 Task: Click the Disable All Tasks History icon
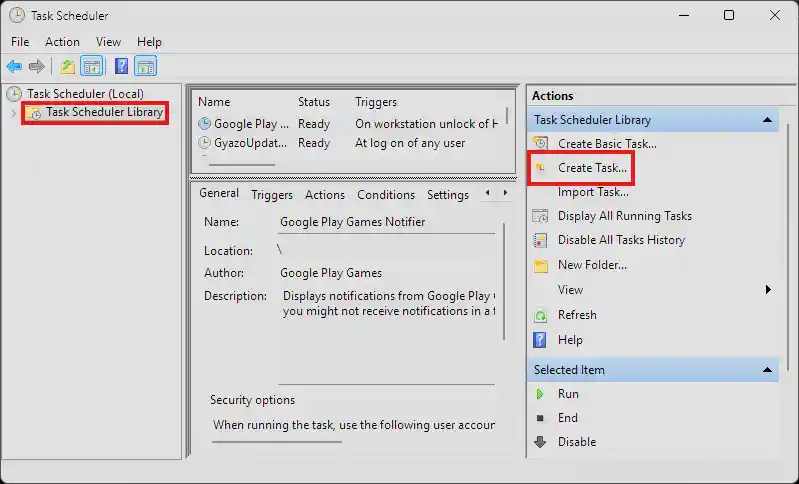[x=540, y=240]
